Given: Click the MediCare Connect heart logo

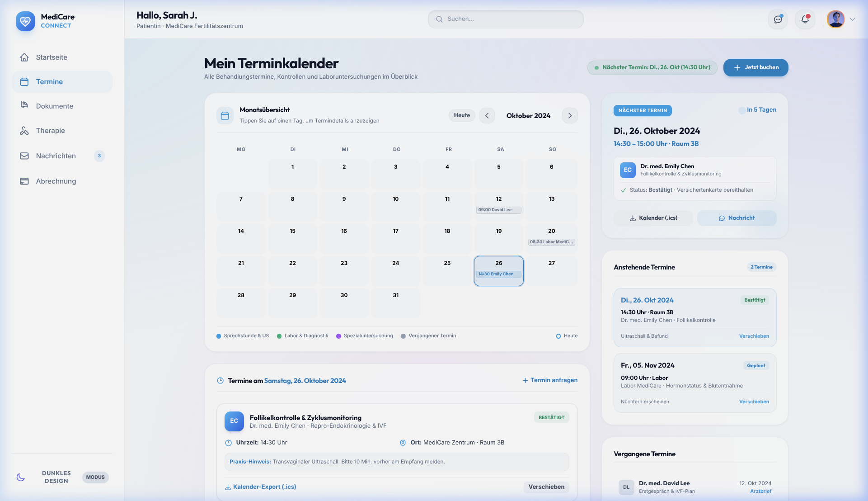Looking at the screenshot, I should click(x=25, y=21).
